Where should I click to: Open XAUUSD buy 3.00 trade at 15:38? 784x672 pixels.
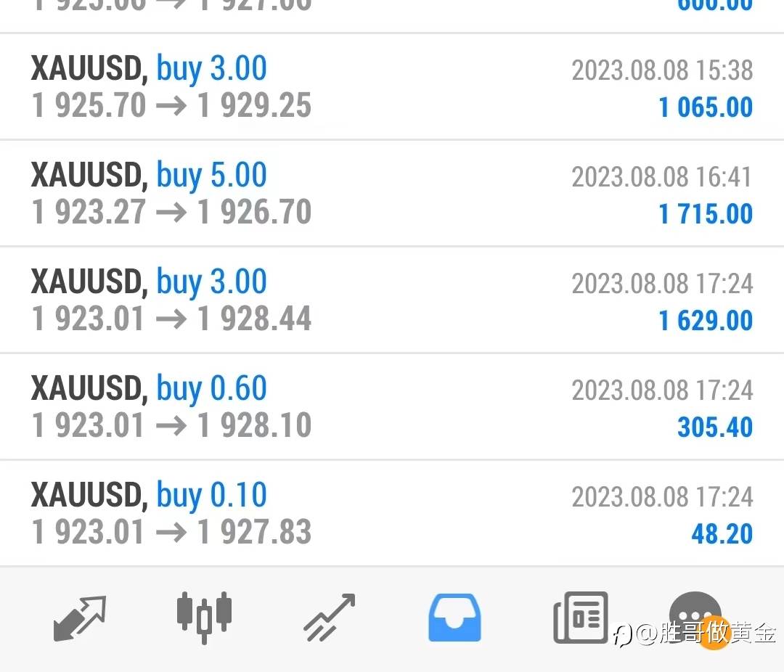pos(392,86)
